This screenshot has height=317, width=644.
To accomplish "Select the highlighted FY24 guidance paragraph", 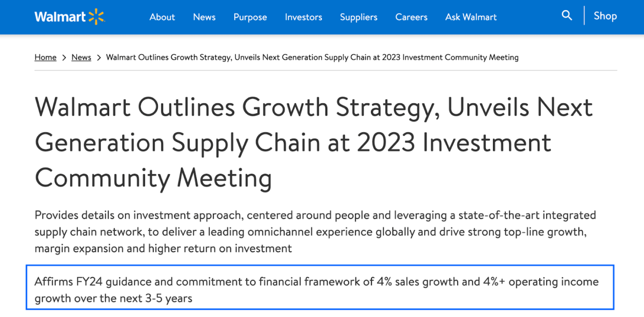I will click(320, 288).
